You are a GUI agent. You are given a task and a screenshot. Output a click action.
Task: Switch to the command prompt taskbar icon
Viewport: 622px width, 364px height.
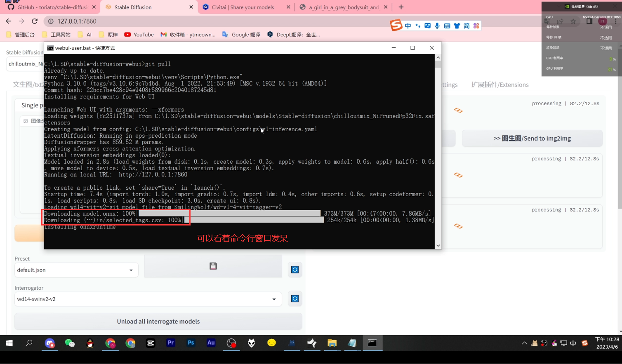(x=372, y=343)
